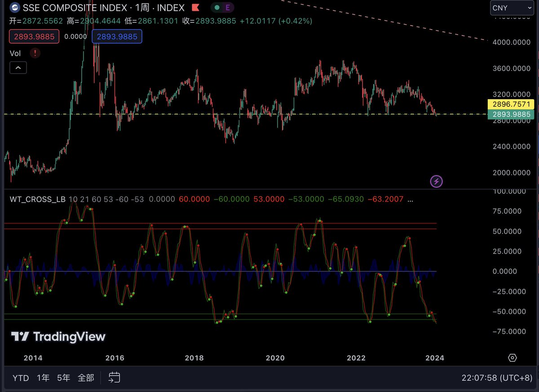Click the +12.0117 (+0.42%) change value
This screenshot has height=392, width=539.
click(277, 21)
